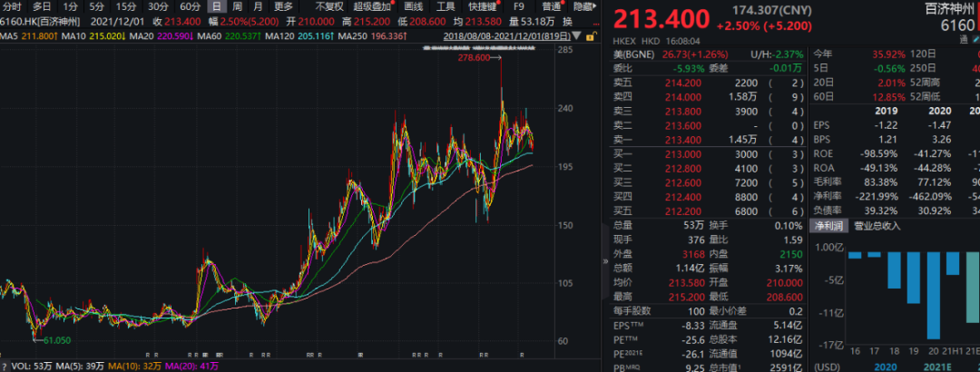Click the F9 deep data button

coord(520,6)
